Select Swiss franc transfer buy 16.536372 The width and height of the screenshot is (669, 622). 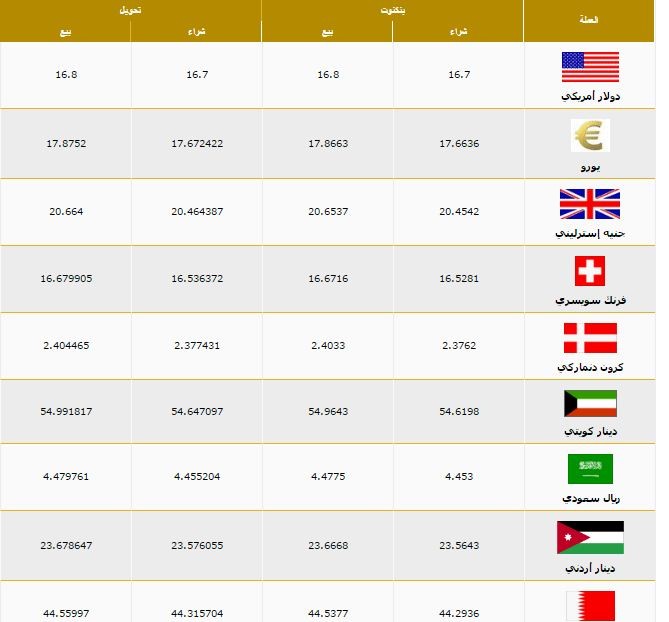[x=197, y=279]
